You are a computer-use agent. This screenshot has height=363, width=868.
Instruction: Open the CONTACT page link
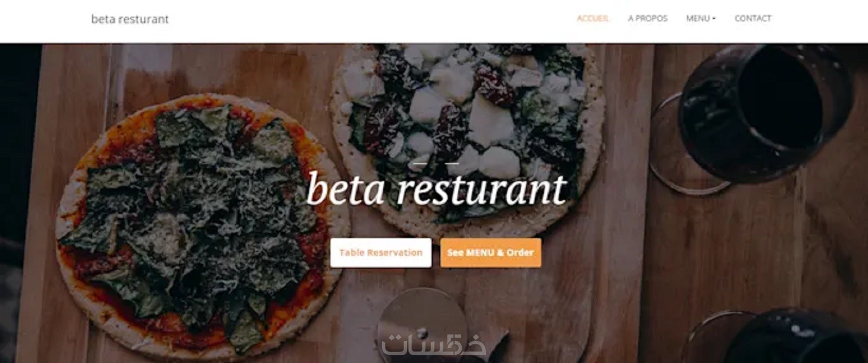point(753,18)
